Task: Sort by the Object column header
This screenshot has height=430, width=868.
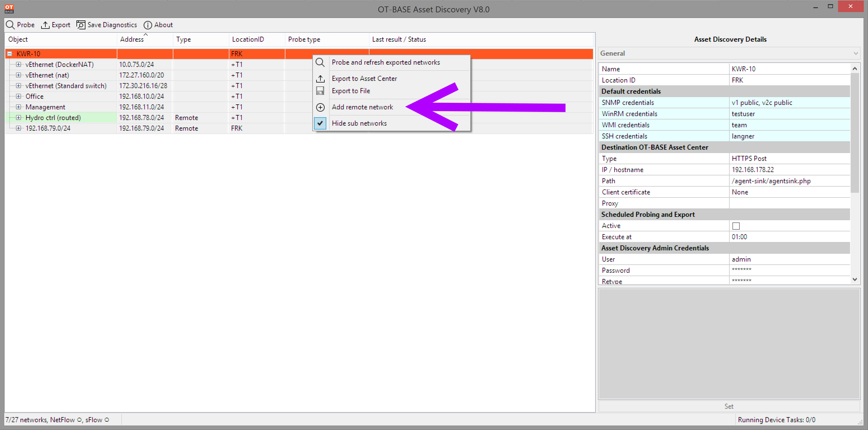Action: 61,39
